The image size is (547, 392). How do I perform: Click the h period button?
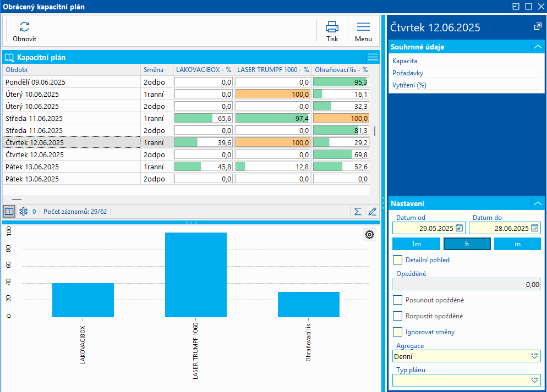pos(467,244)
